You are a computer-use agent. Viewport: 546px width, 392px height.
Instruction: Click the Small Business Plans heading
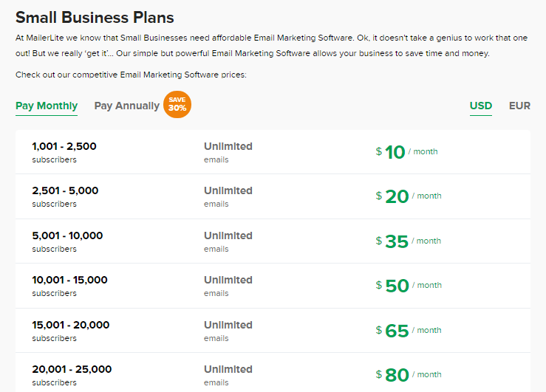click(x=95, y=18)
